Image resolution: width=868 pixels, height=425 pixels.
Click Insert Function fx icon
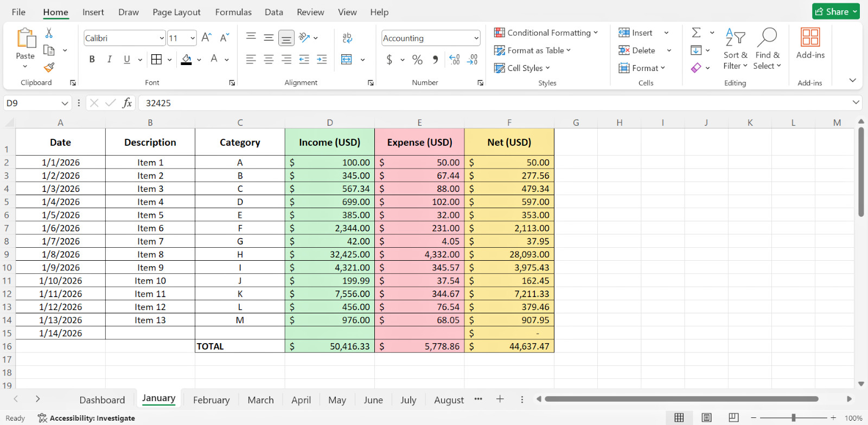(x=127, y=103)
